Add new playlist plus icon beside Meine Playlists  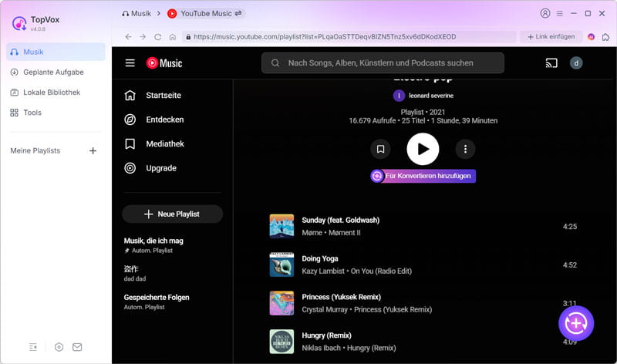coord(93,151)
